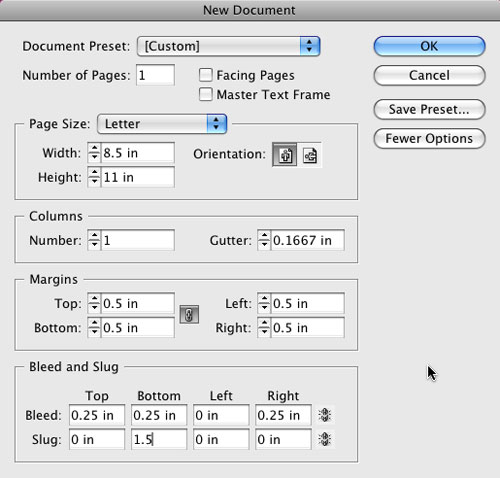
Task: Click the Cancel button
Action: point(429,75)
